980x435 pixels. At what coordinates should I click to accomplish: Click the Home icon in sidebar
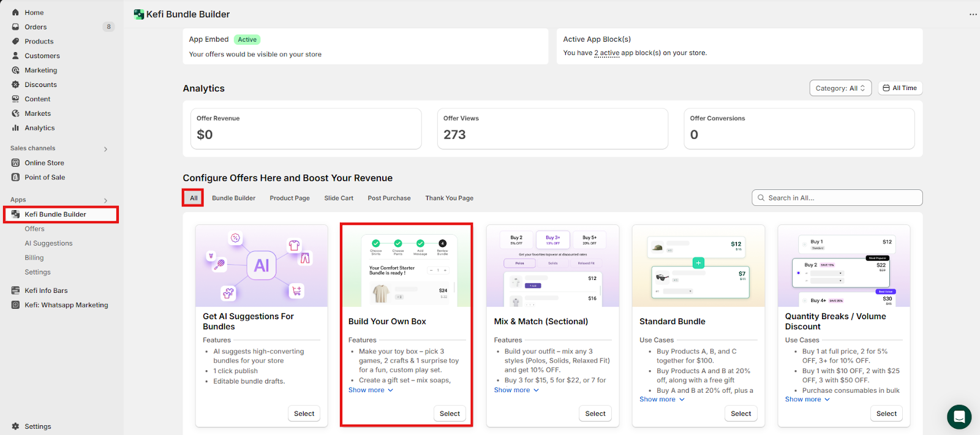[15, 12]
